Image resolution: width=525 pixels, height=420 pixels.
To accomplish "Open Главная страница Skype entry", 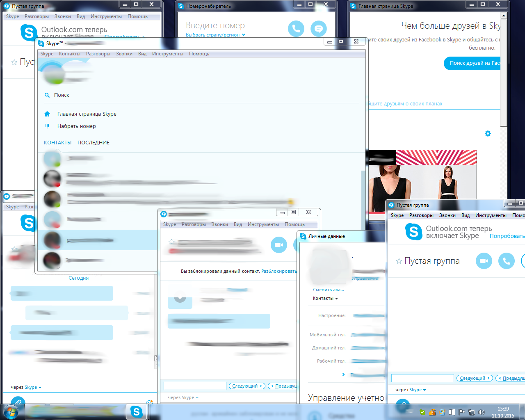I will pyautogui.click(x=87, y=114).
